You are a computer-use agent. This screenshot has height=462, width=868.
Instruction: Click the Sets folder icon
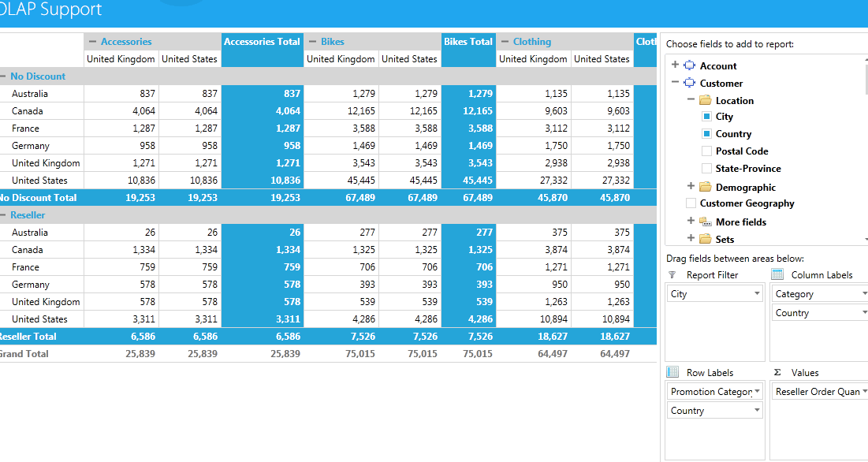[x=706, y=238]
